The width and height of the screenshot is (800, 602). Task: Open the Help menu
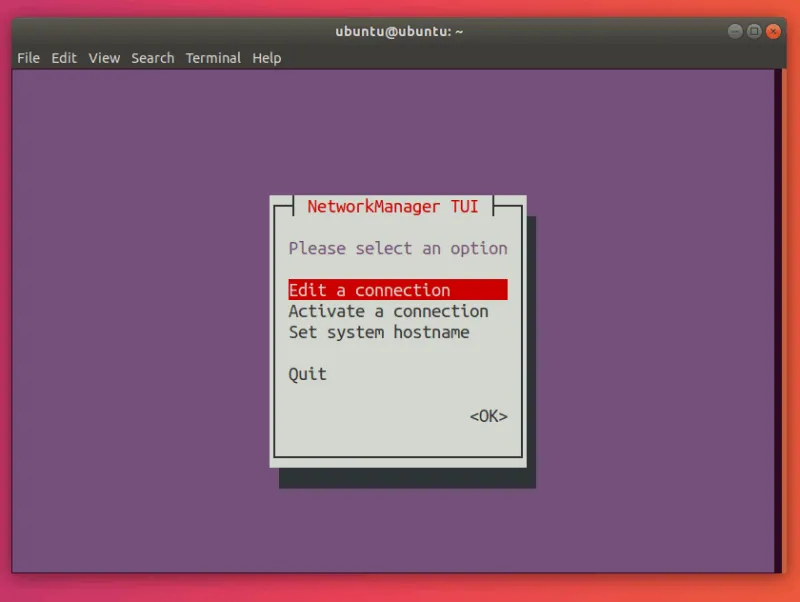tap(266, 58)
